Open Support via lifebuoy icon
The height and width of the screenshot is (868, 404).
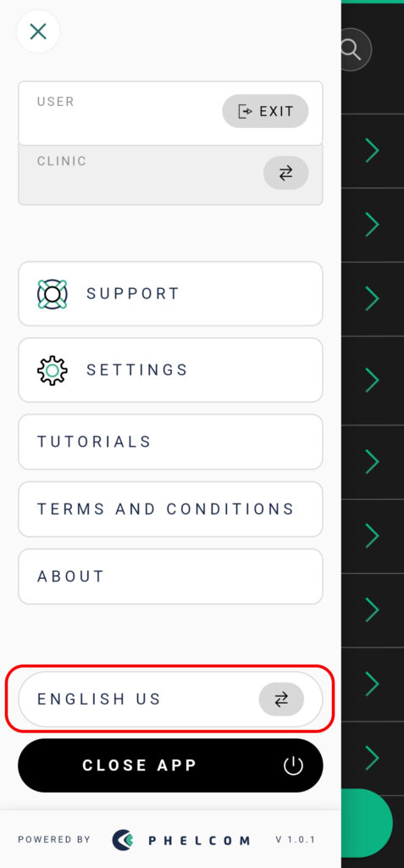[53, 294]
